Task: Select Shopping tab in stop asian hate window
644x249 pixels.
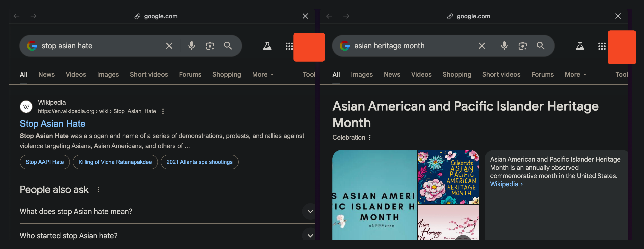Action: click(227, 75)
